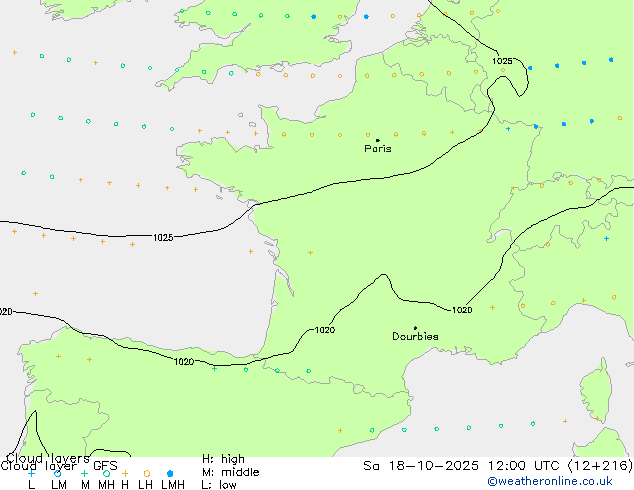This screenshot has width=634, height=490.
Task: Click the green plus M legend symbol
Action: pos(84,473)
